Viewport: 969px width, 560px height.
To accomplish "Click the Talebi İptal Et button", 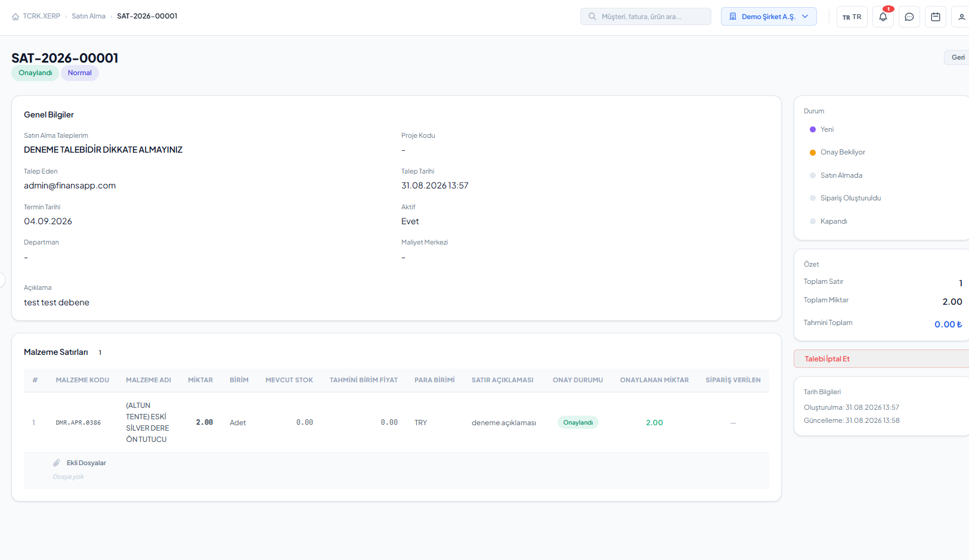I will [x=881, y=359].
